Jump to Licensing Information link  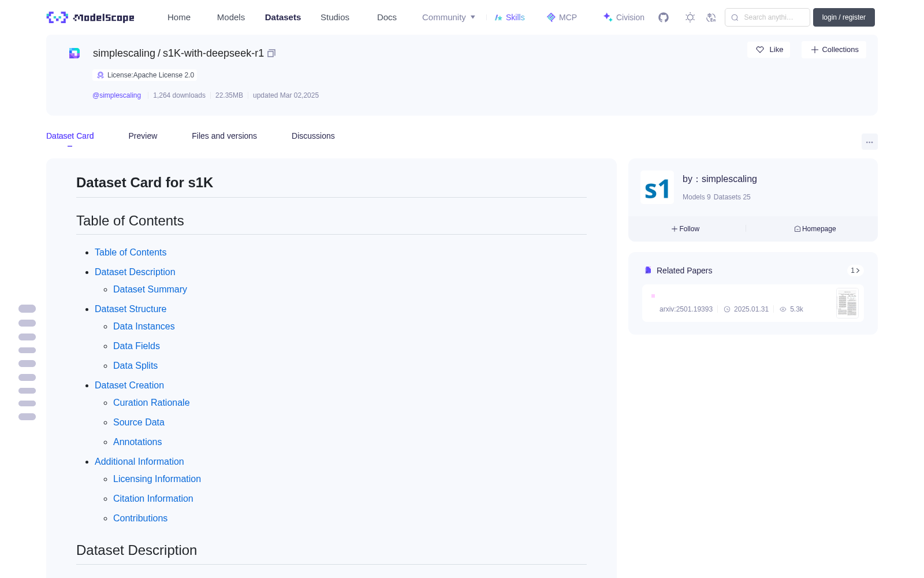coord(157,479)
